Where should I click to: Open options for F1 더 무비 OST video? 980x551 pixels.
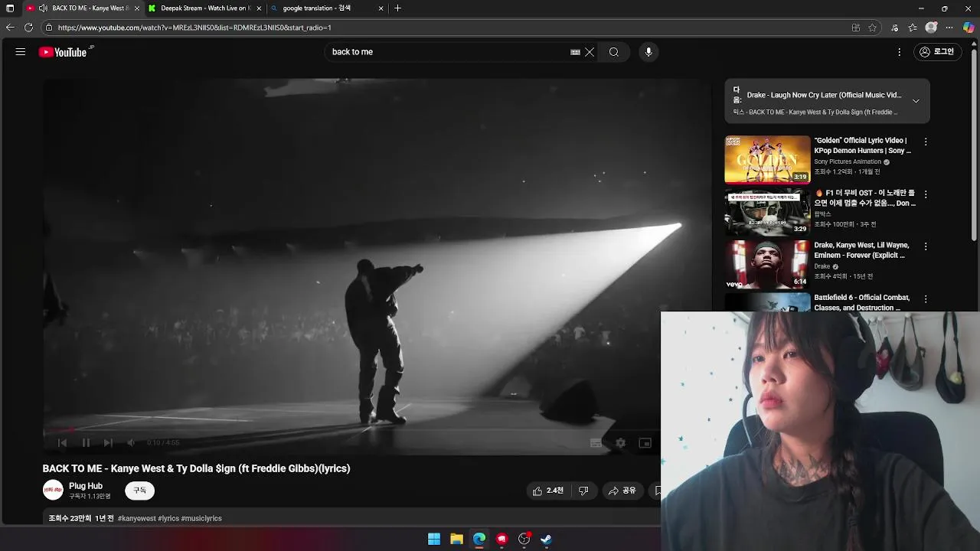click(x=926, y=194)
